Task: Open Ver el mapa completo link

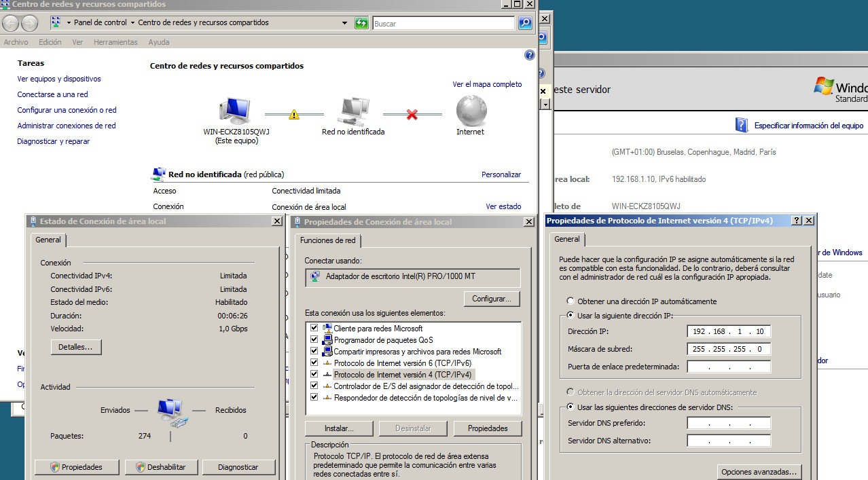Action: click(487, 84)
